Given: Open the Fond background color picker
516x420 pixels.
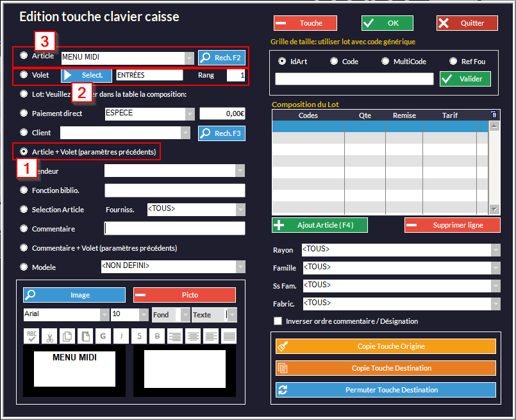Looking at the screenshot, I should click(x=171, y=315).
